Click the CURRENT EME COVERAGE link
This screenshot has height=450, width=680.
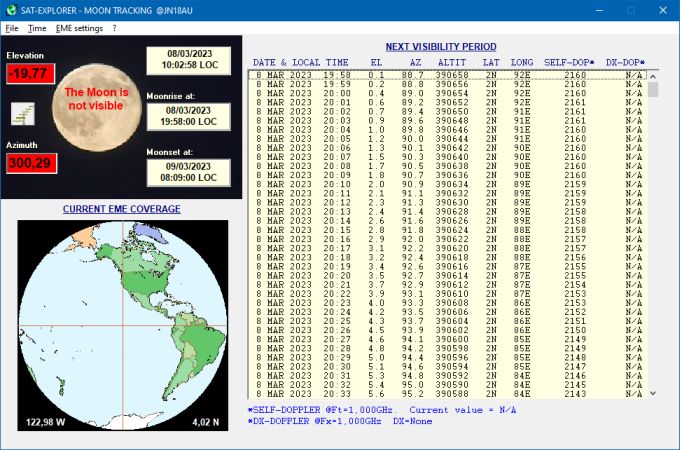(x=121, y=209)
